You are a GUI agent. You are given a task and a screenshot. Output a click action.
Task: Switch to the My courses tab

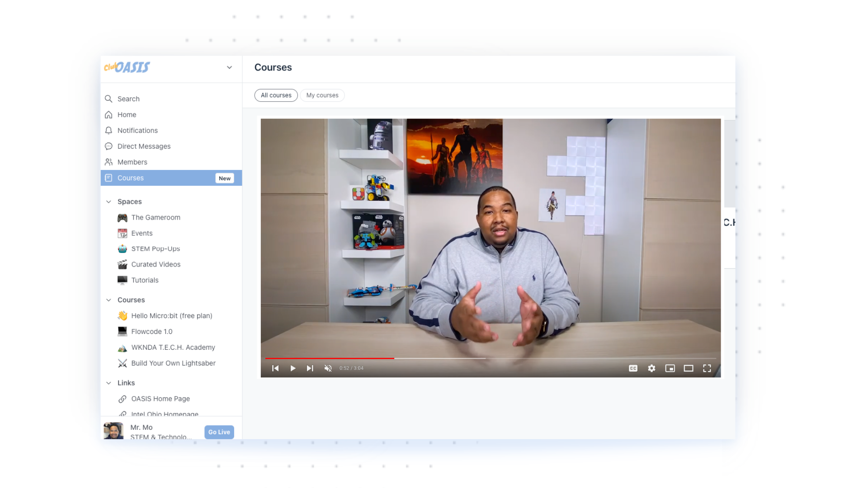pyautogui.click(x=322, y=95)
